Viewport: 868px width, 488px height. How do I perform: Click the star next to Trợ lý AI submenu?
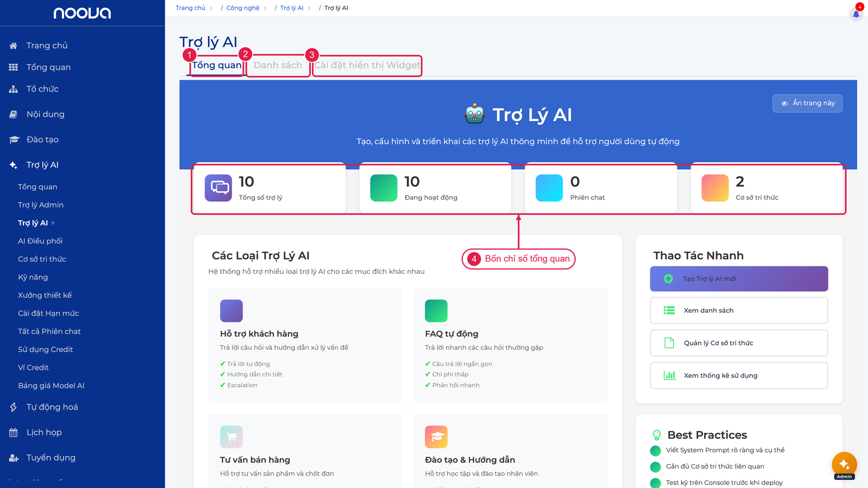click(53, 223)
